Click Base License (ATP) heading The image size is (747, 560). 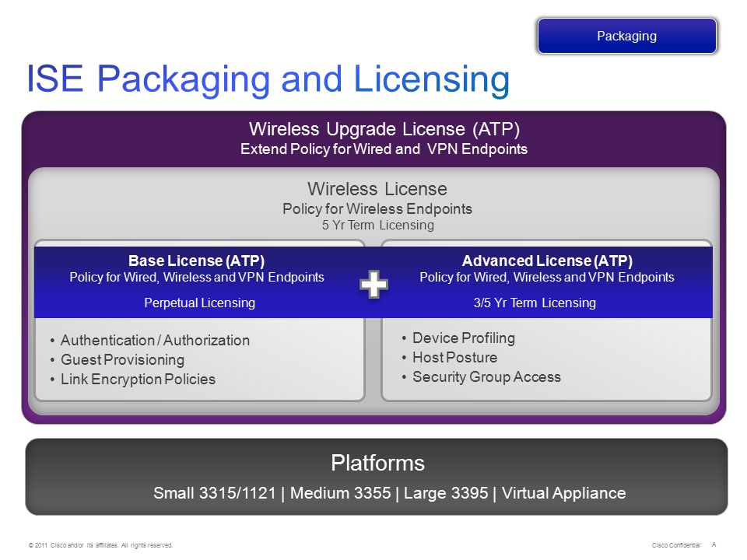196,261
